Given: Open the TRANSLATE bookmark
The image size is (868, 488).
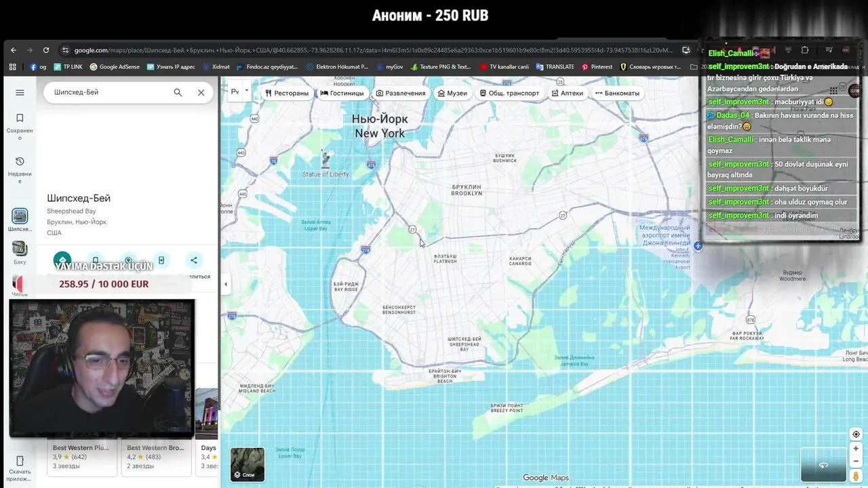Looking at the screenshot, I should [555, 67].
